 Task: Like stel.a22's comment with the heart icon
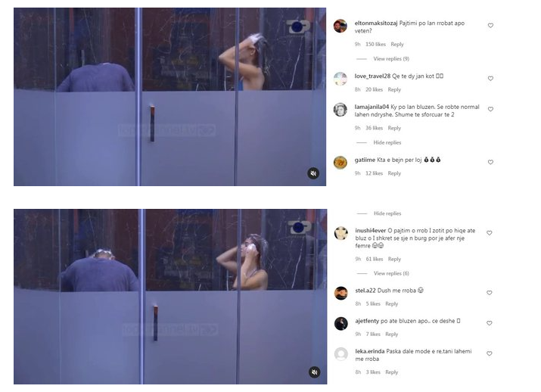[x=490, y=293]
